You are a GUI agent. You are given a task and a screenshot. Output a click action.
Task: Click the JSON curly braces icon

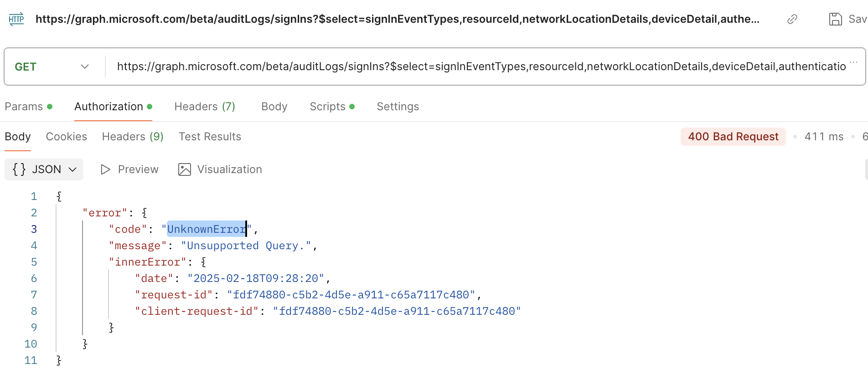(x=19, y=169)
